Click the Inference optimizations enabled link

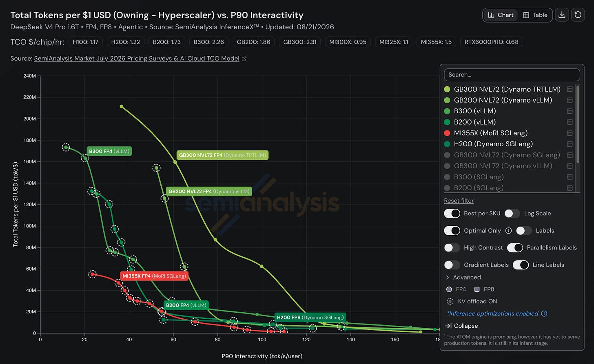[x=493, y=313]
